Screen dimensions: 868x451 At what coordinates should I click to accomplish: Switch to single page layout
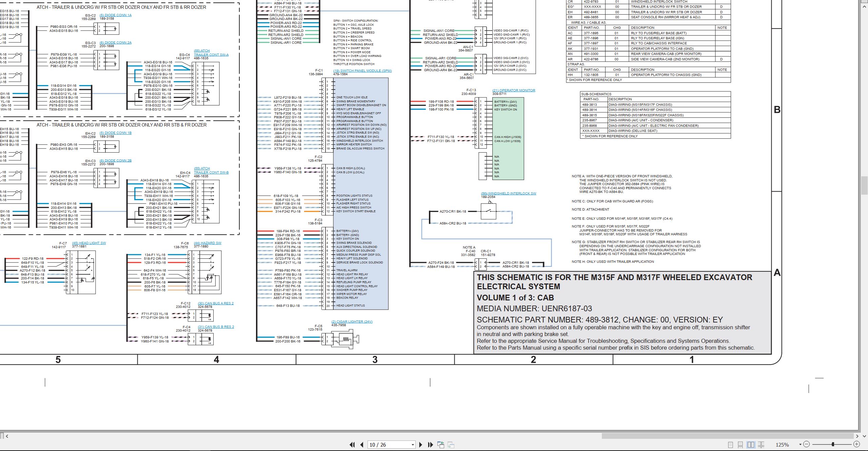[731, 445]
